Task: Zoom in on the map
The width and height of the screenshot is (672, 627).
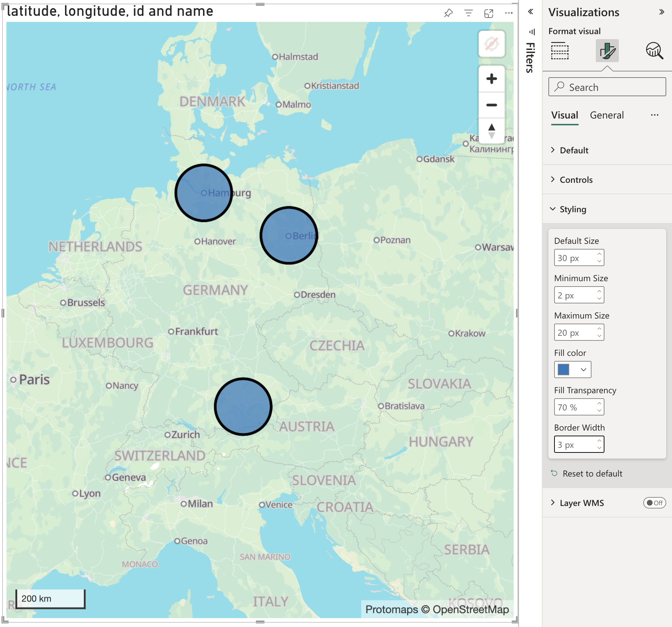Action: click(x=491, y=79)
